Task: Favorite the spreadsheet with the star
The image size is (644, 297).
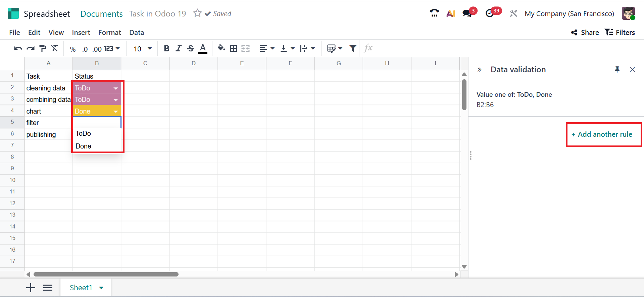Action: coord(197,13)
